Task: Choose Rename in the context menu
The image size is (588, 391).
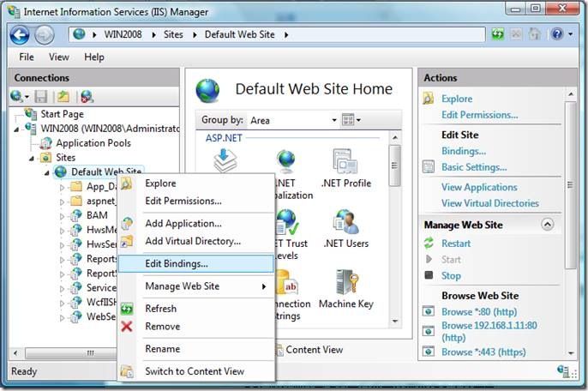Action: (195, 349)
